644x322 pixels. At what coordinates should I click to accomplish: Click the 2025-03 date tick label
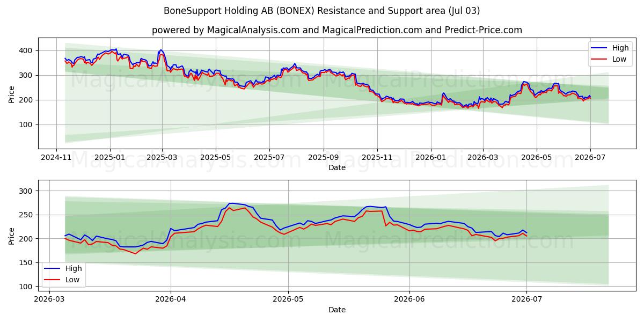pyautogui.click(x=162, y=158)
